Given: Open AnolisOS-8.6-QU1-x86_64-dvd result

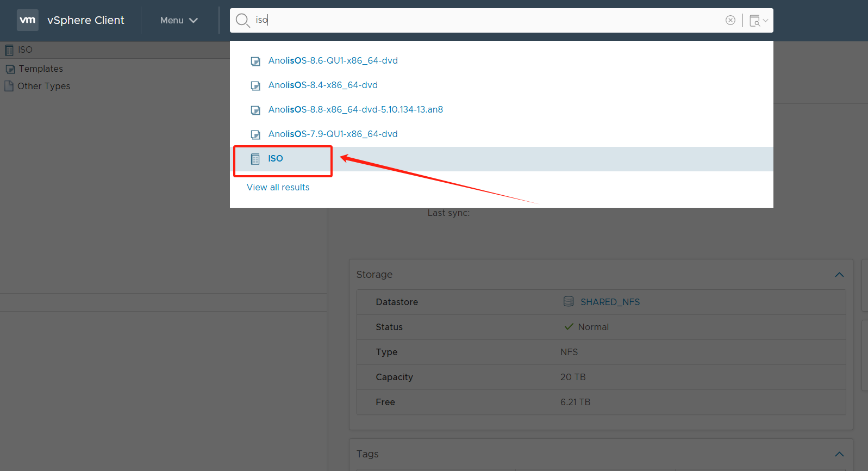Looking at the screenshot, I should point(333,60).
